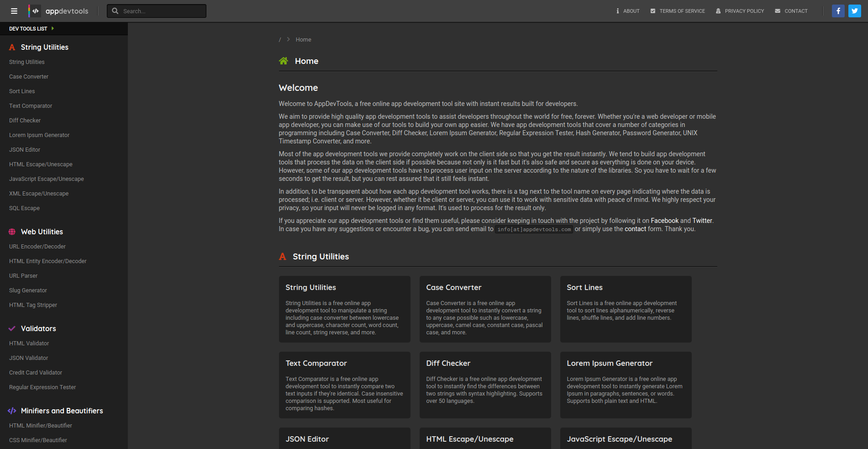Click the green Home house icon

[284, 61]
